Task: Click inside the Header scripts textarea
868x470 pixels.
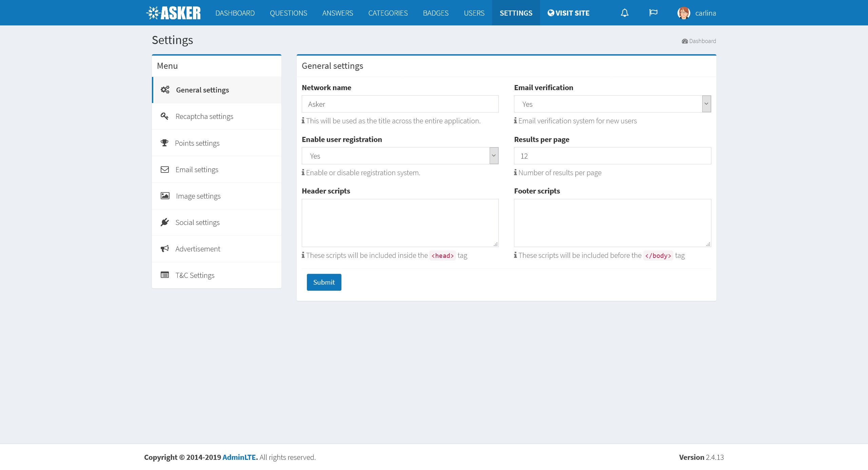Action: pos(400,223)
